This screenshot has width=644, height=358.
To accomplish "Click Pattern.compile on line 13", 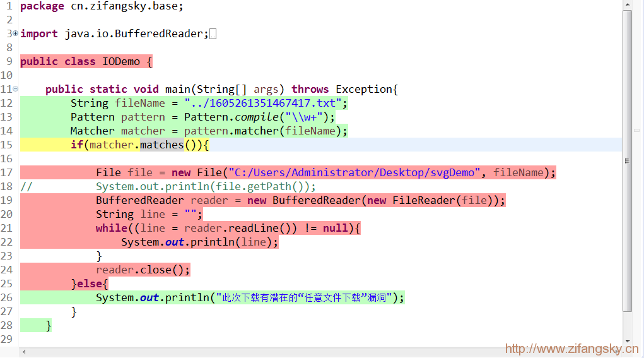I will 231,117.
